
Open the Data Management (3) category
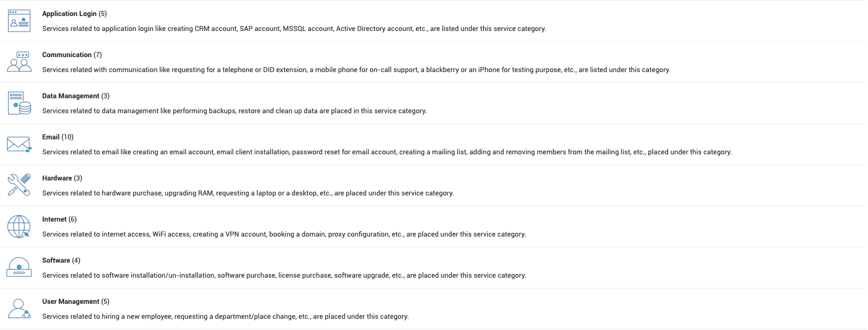pos(75,96)
